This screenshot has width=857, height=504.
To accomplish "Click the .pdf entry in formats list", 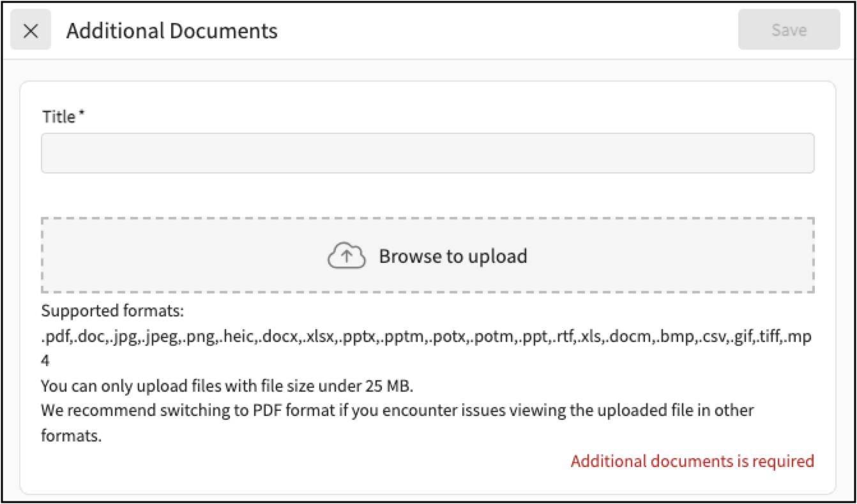I will (x=54, y=337).
